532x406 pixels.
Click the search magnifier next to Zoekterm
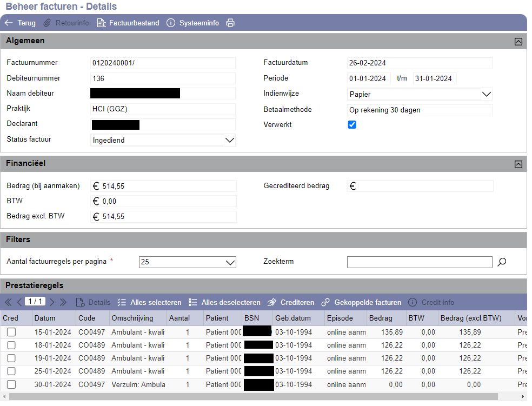click(x=502, y=262)
